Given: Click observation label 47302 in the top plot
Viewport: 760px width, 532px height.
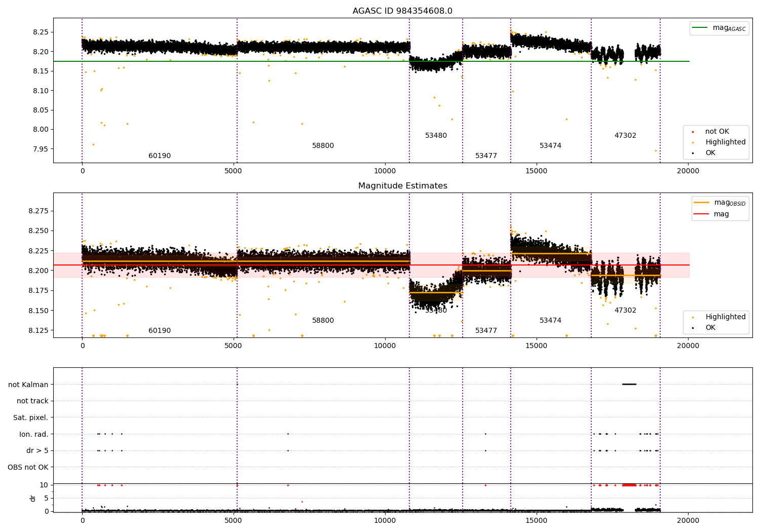Looking at the screenshot, I should coord(625,136).
